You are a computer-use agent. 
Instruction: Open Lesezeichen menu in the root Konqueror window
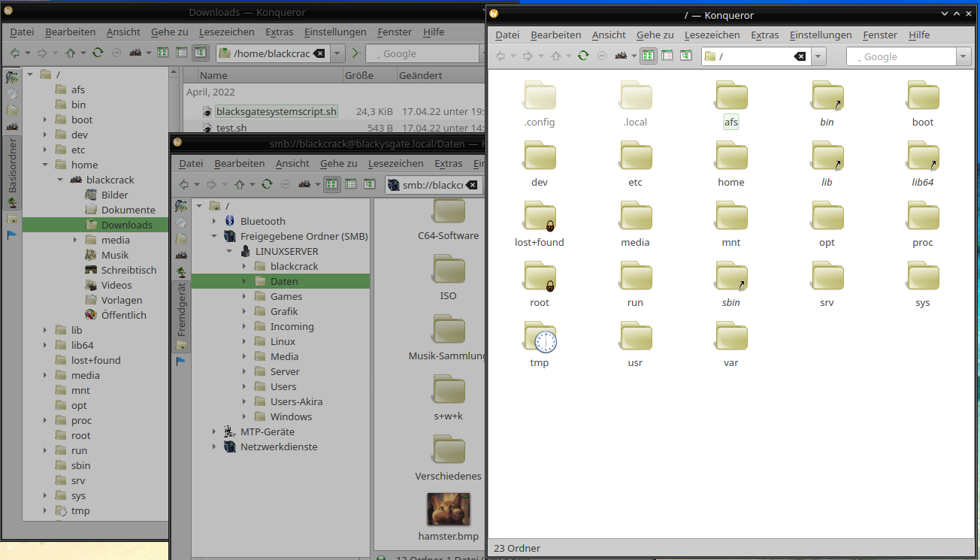pyautogui.click(x=712, y=35)
